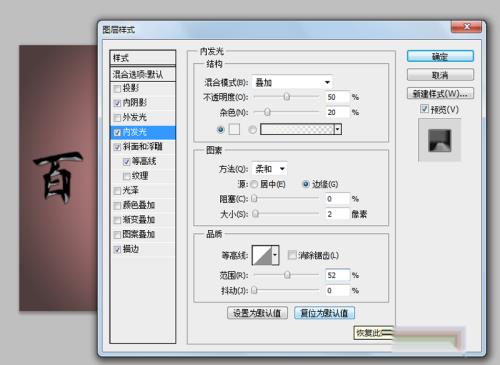Click the 杂色 slider handle
500x365 pixels.
(x=267, y=112)
